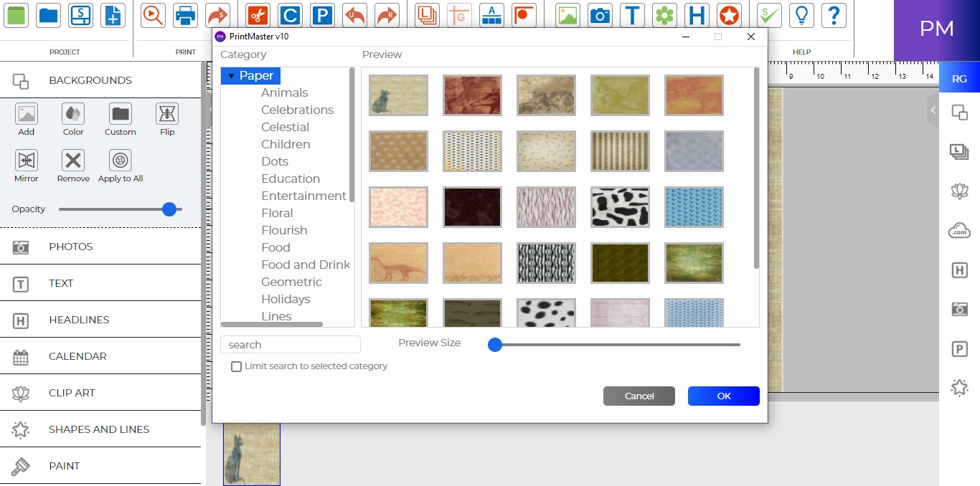Click the blue Printer icon
The width and height of the screenshot is (980, 486).
point(185,15)
